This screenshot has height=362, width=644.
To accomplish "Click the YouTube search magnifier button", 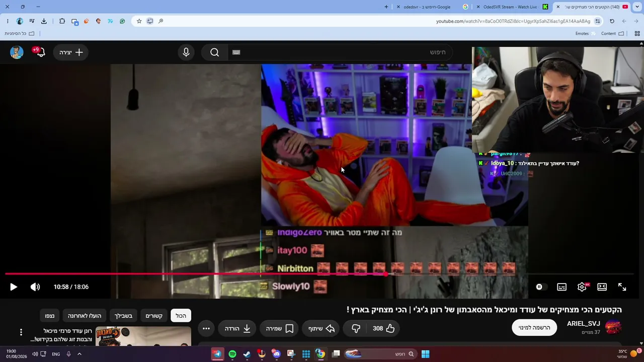I will click(x=215, y=52).
